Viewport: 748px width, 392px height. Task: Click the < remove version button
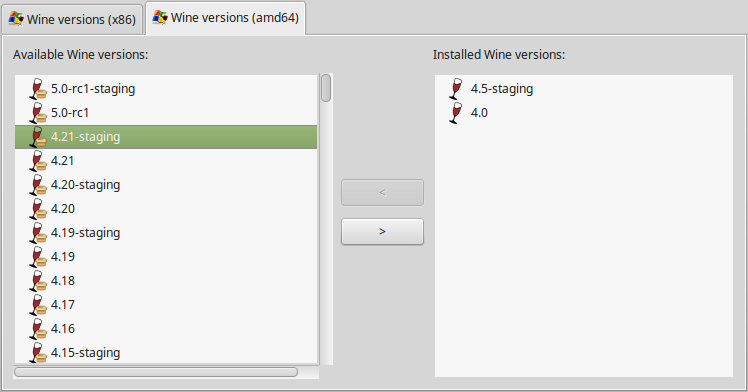382,192
